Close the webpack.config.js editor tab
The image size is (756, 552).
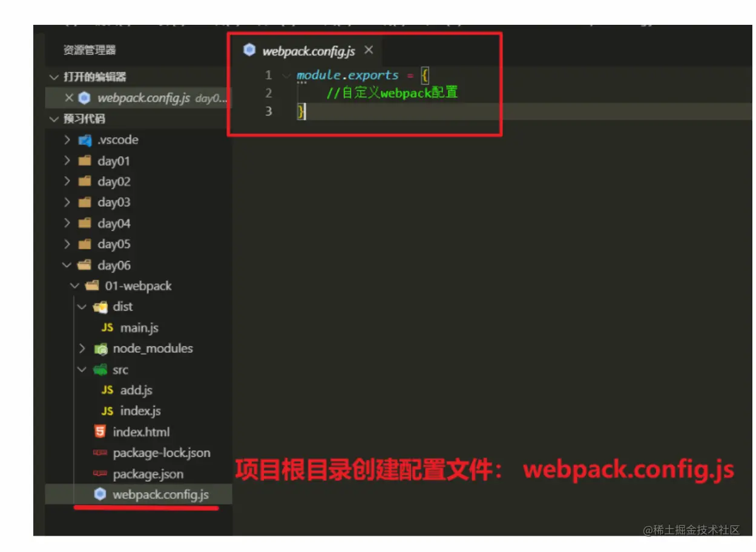point(369,50)
